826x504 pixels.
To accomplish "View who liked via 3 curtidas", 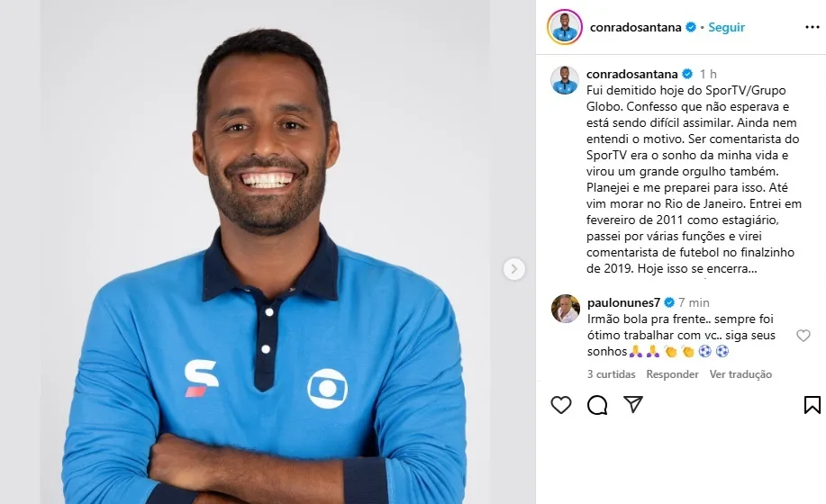I will point(611,374).
